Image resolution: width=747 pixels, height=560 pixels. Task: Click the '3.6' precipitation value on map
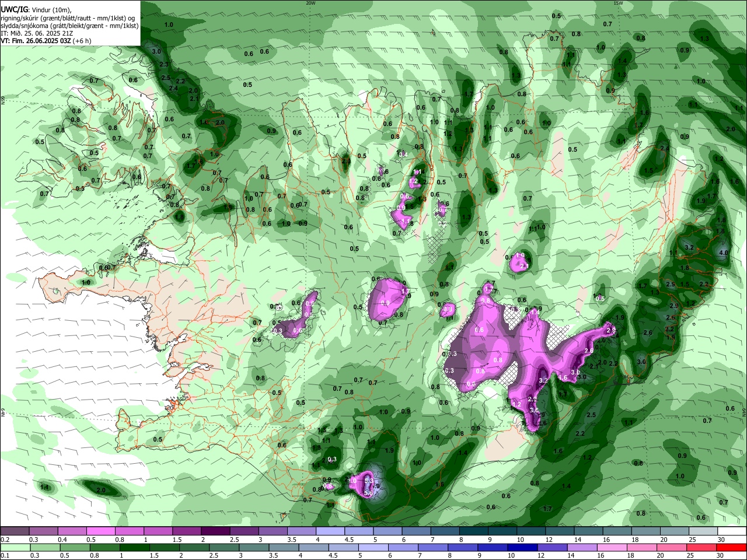(534, 410)
